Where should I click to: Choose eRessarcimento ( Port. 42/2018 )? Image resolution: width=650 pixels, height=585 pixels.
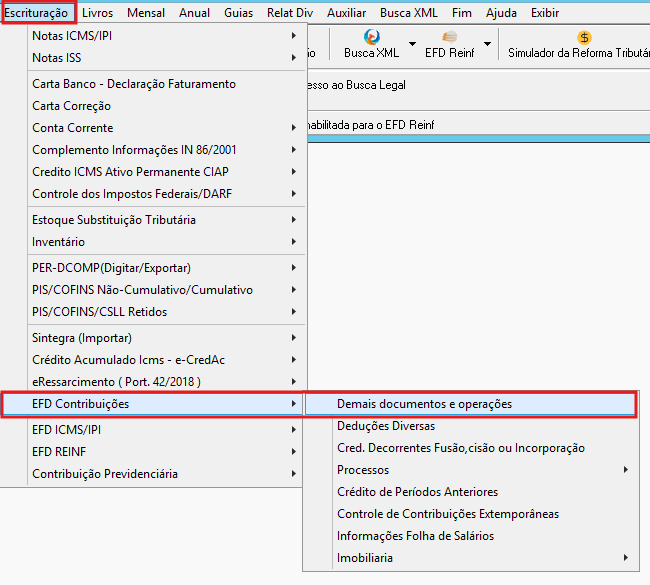click(167, 382)
